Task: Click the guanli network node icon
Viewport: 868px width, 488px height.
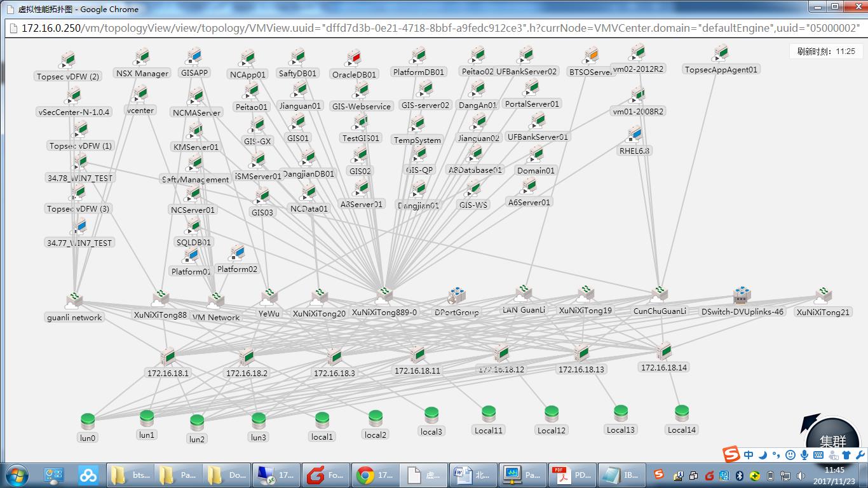Action: (x=74, y=301)
